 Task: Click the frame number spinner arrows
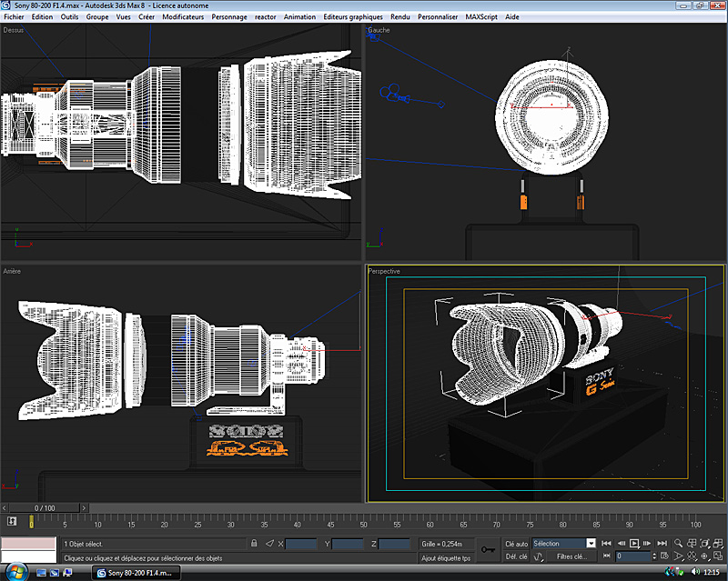[654, 556]
